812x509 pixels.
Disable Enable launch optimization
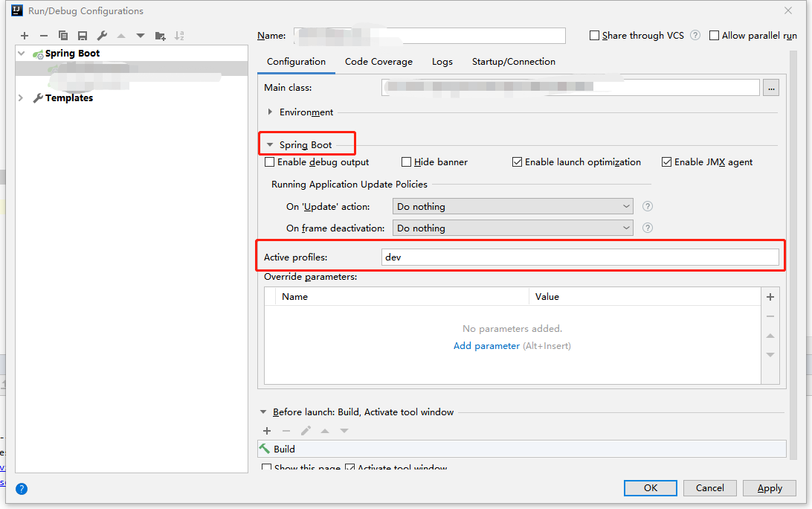coord(517,162)
